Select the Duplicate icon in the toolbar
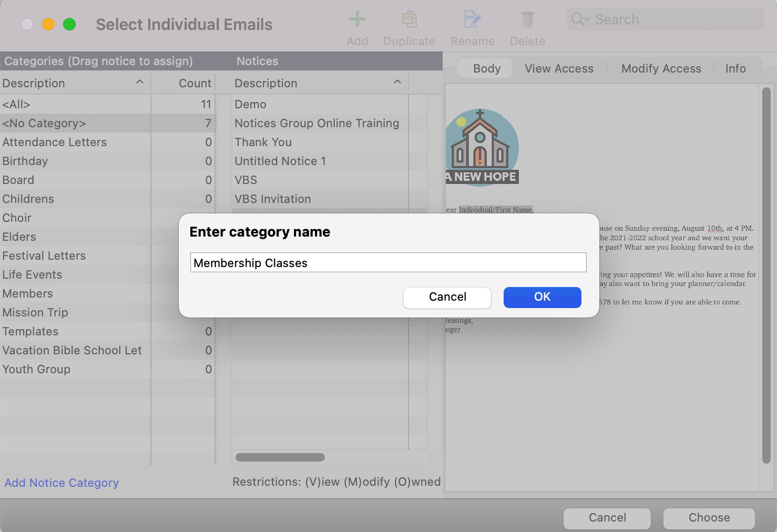This screenshot has width=777, height=532. (x=409, y=20)
